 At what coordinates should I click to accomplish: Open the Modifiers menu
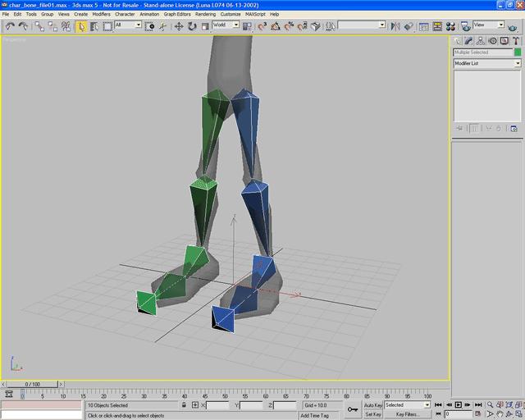tap(101, 14)
